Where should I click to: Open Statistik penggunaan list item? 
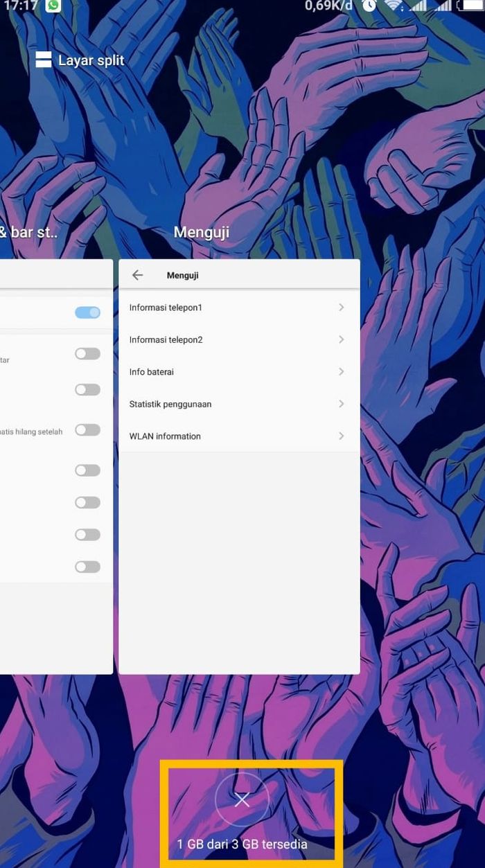click(x=170, y=404)
